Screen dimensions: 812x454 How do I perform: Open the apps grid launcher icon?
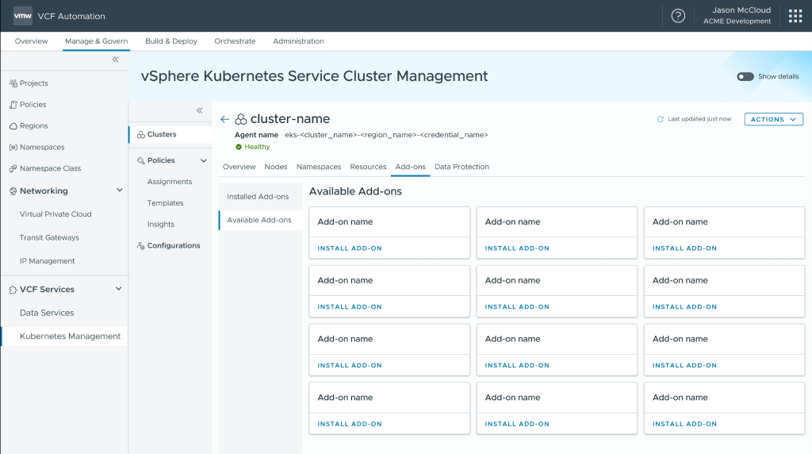[795, 16]
